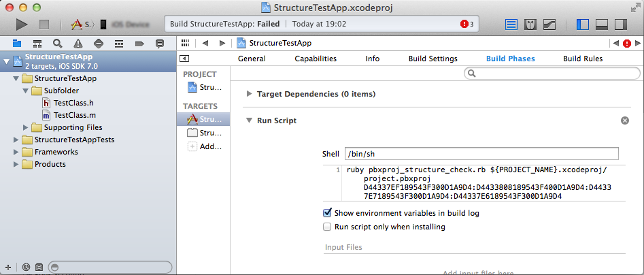Filter by recently edited files
Viewport: 644px width, 275px height.
point(26,266)
